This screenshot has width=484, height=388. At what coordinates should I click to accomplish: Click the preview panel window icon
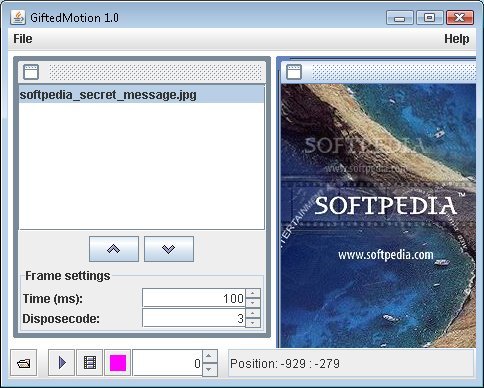(x=294, y=72)
